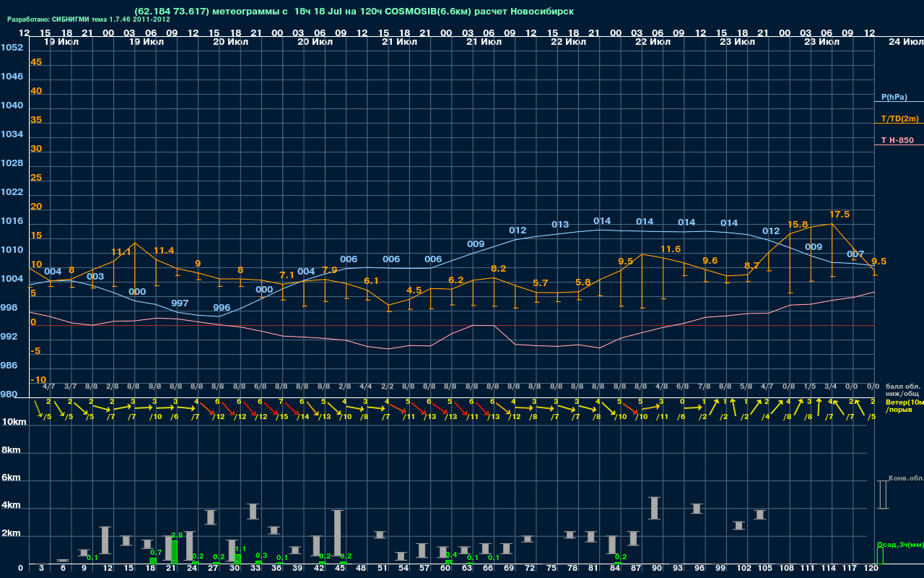
Task: Click the -10 temperature axis label
Action: pyautogui.click(x=39, y=380)
